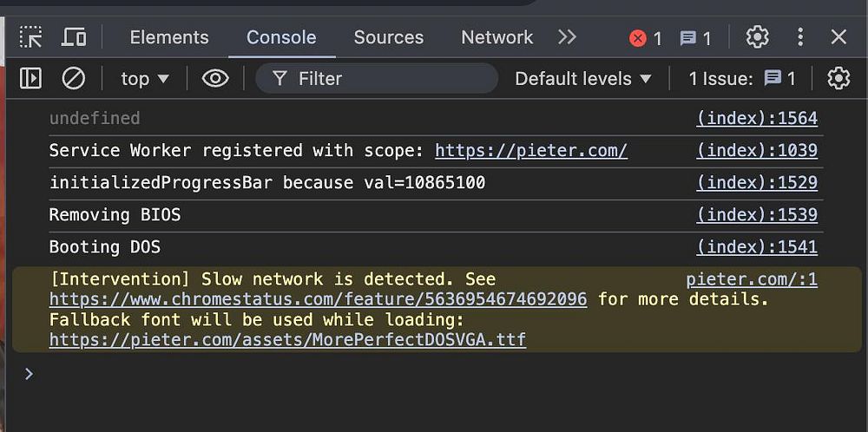Open the (index):1541 source link
This screenshot has height=432, width=868.
point(756,247)
